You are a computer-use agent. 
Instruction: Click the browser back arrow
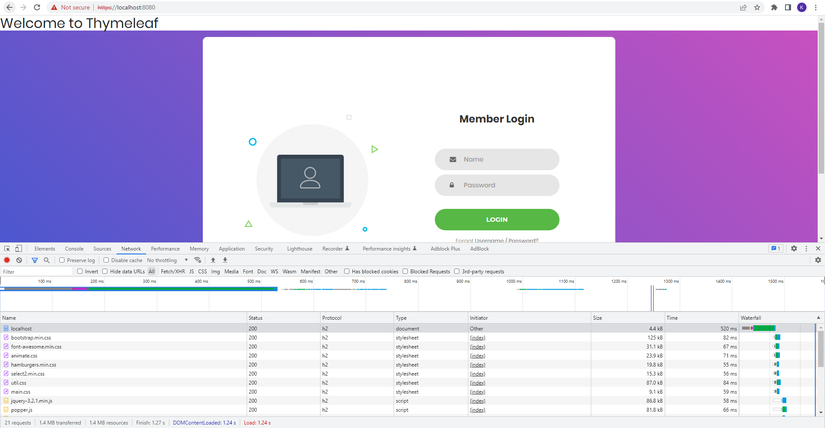[x=9, y=7]
